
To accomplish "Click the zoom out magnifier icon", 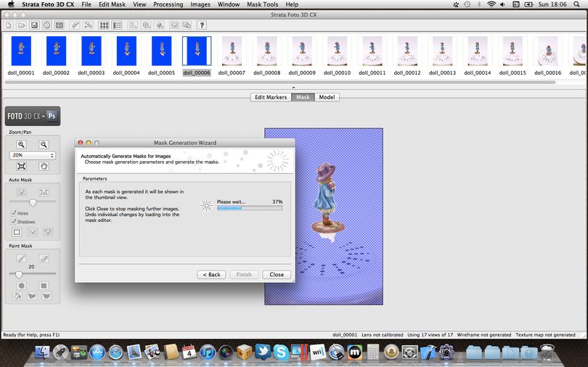I will tap(44, 144).
